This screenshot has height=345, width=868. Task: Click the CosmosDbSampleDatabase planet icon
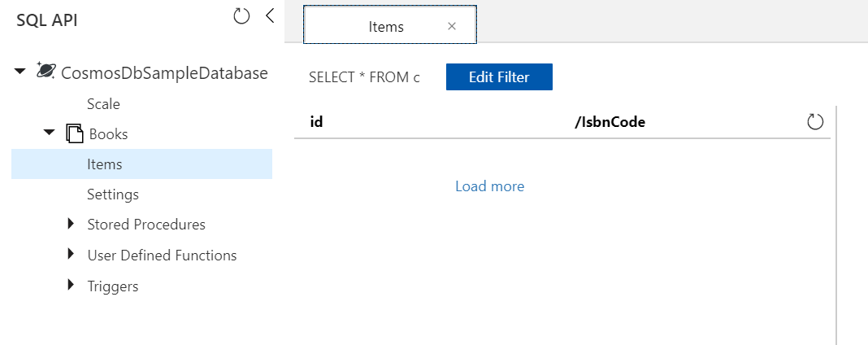46,72
